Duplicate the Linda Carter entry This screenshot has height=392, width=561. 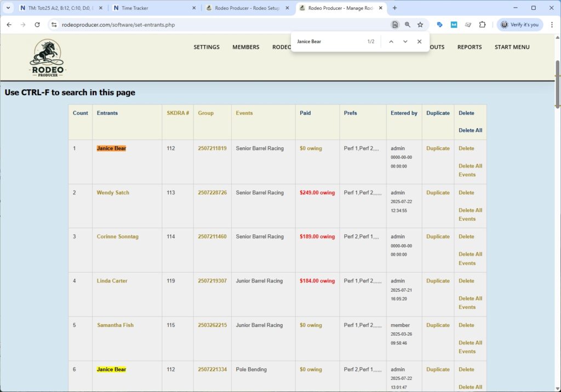[438, 281]
